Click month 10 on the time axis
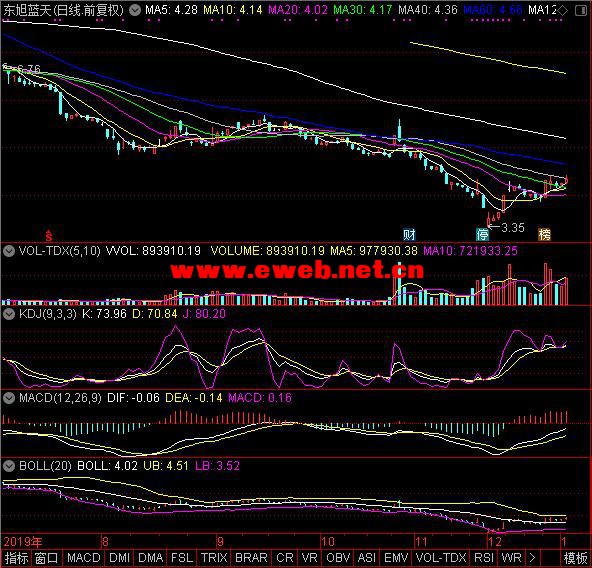The height and width of the screenshot is (568, 592). pyautogui.click(x=328, y=542)
